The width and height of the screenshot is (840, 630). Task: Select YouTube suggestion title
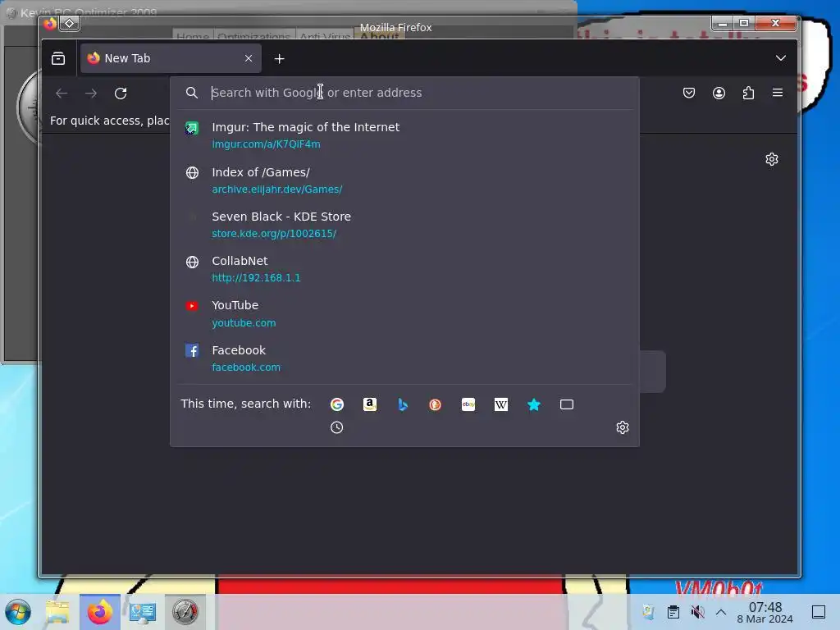click(235, 305)
